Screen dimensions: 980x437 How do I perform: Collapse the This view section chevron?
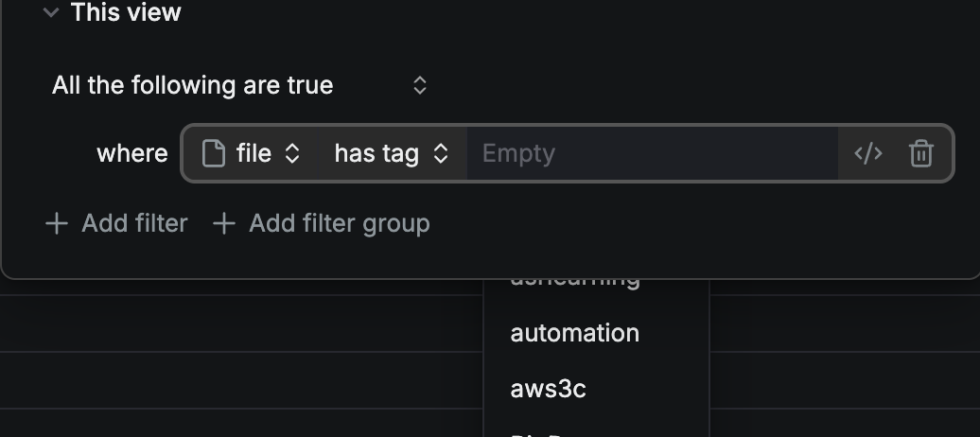tap(51, 12)
